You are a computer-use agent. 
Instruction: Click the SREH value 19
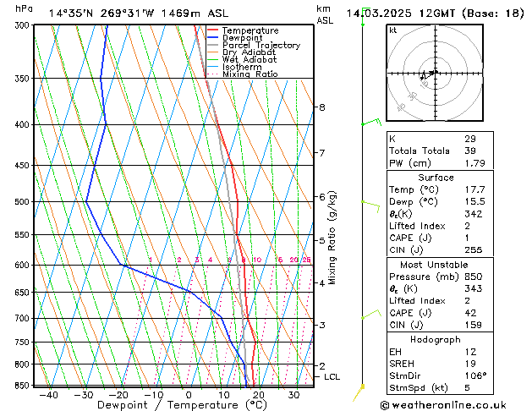coord(470,364)
